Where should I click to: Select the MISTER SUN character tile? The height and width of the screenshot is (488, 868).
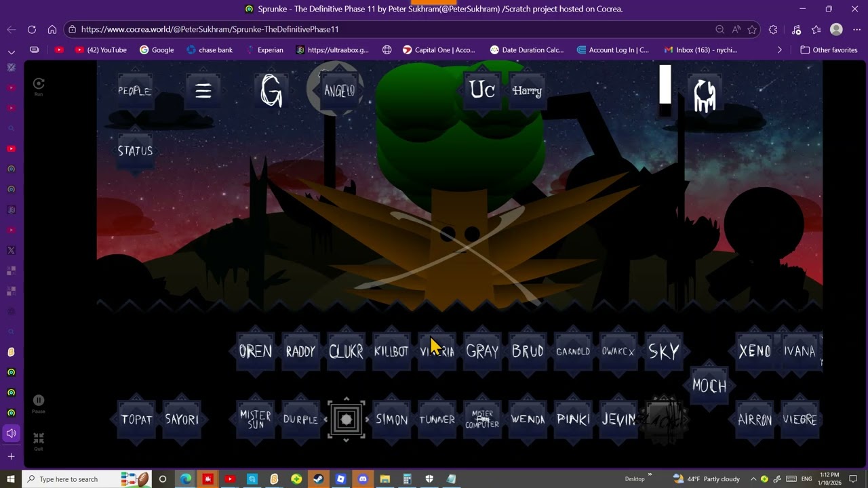[255, 420]
